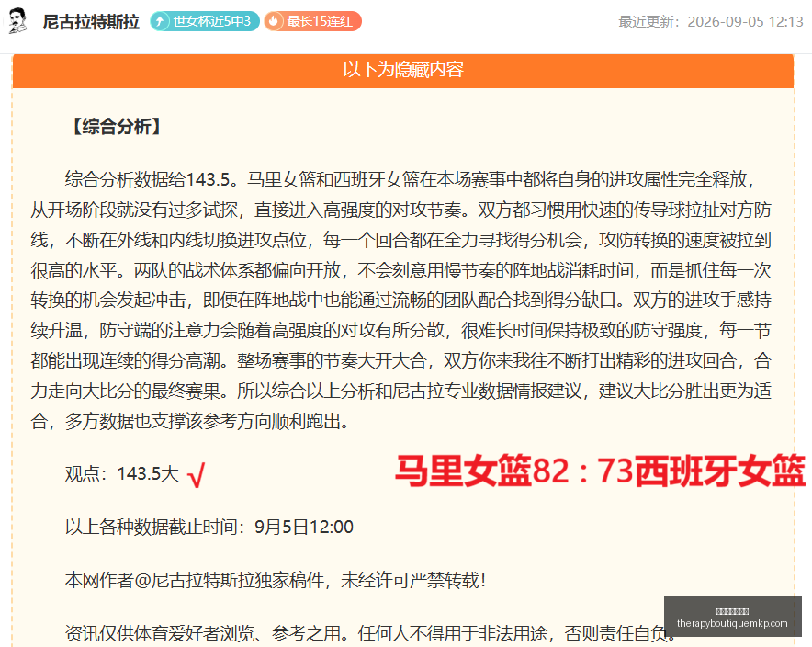Click the 世女杯近5中3 badge
This screenshot has width=812, height=647.
(x=205, y=21)
